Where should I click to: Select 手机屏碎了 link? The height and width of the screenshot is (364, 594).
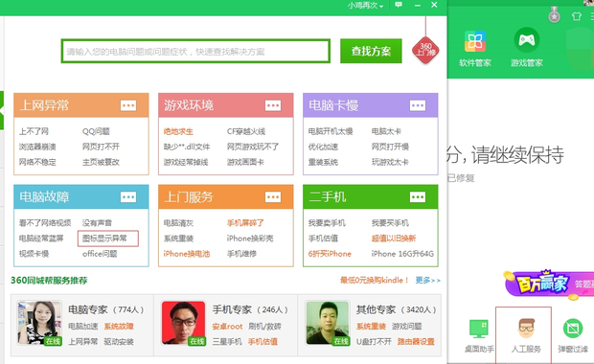tap(245, 223)
